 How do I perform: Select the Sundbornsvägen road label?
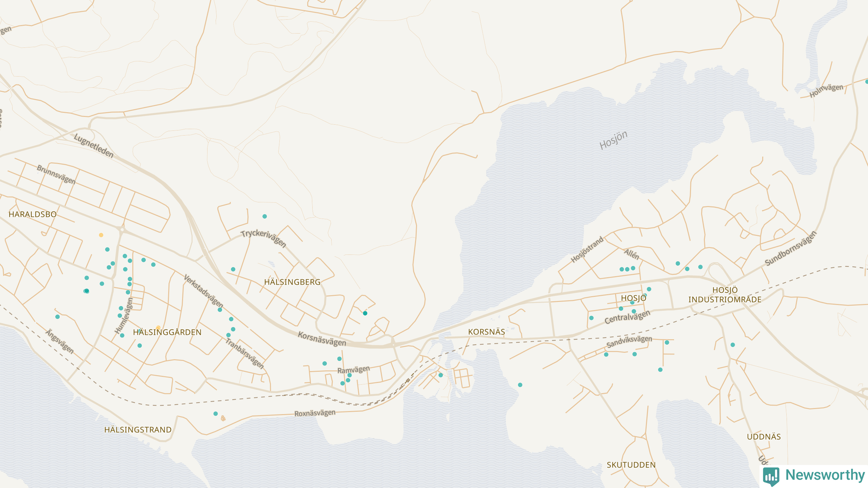[x=790, y=248]
